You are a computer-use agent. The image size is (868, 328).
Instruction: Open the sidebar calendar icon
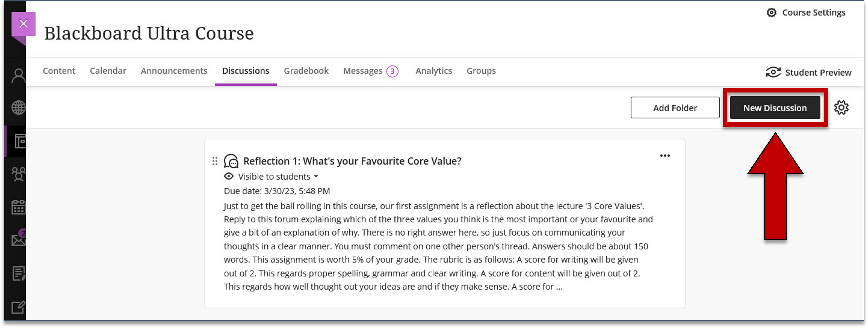point(19,207)
